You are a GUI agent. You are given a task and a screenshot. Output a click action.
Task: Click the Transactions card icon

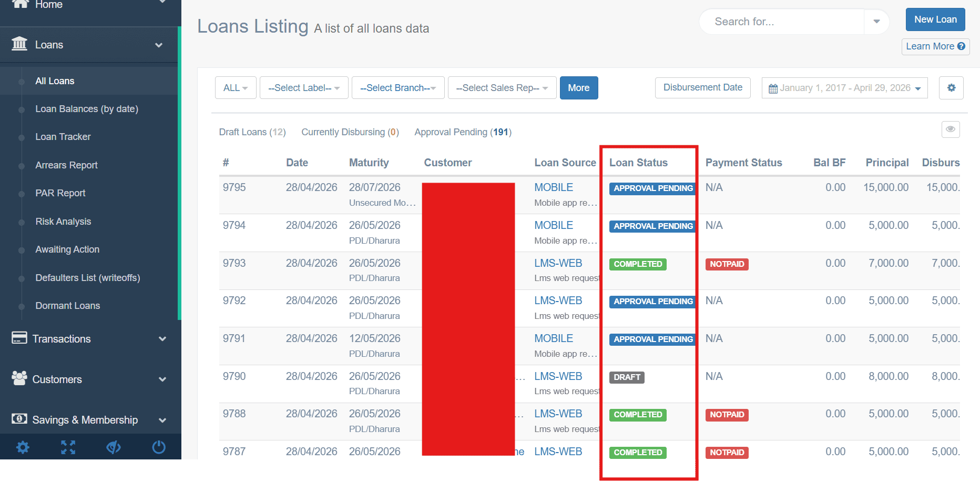coord(19,338)
